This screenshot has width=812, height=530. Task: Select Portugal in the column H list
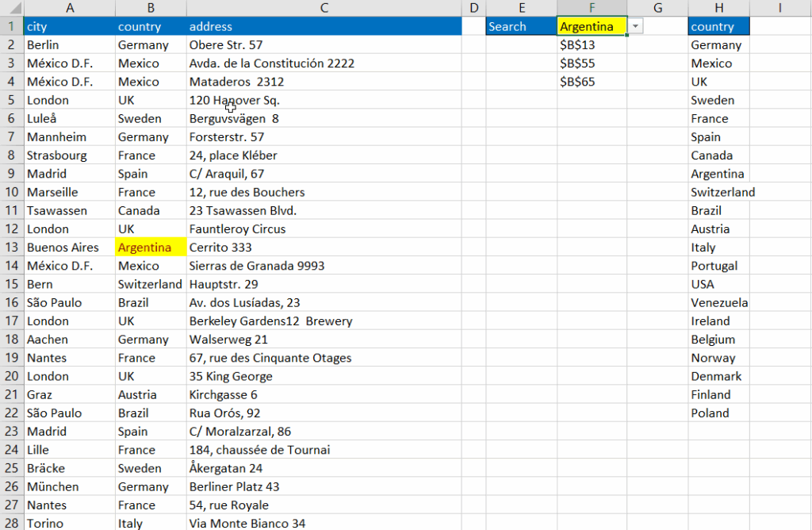718,266
